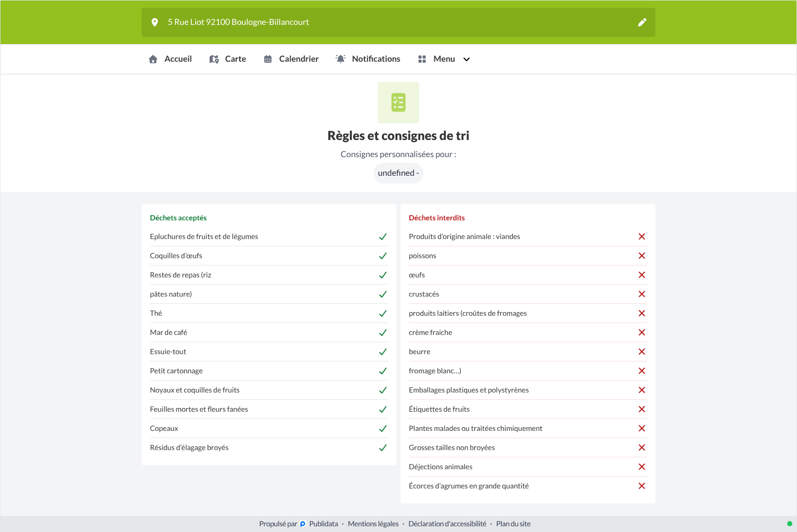
Task: Click Consignes personnalisées pour text
Action: point(398,154)
